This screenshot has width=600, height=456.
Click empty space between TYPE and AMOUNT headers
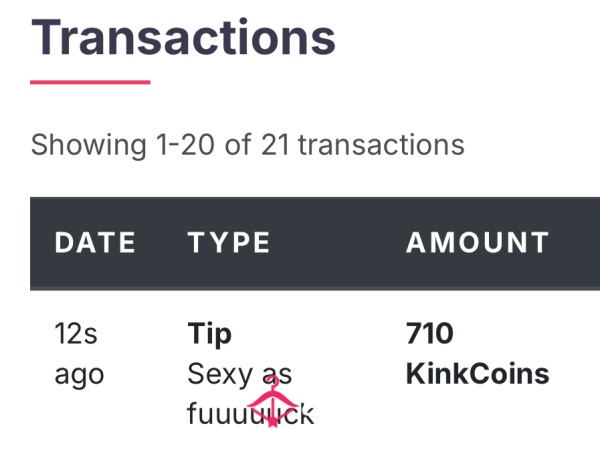pyautogui.click(x=338, y=243)
